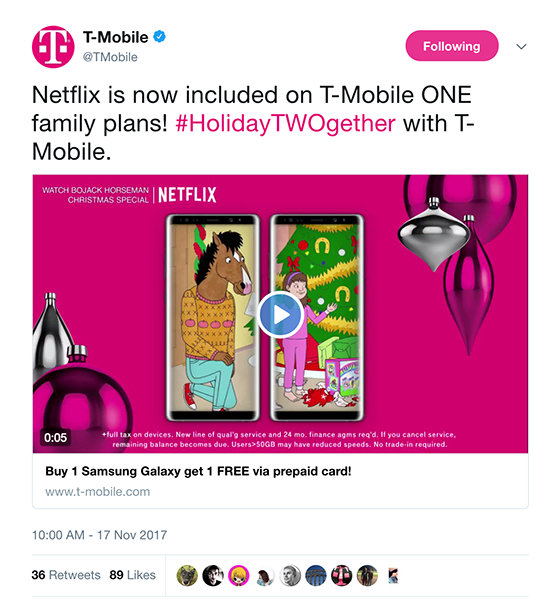View the 36 Retweets list

[66, 575]
